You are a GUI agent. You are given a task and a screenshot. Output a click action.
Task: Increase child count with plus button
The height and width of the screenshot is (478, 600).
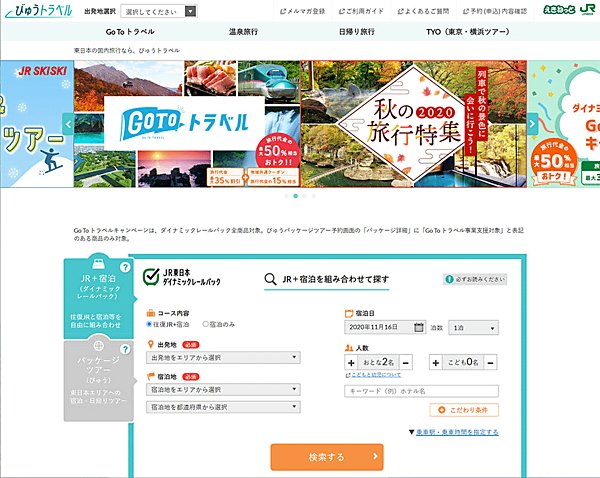(435, 362)
